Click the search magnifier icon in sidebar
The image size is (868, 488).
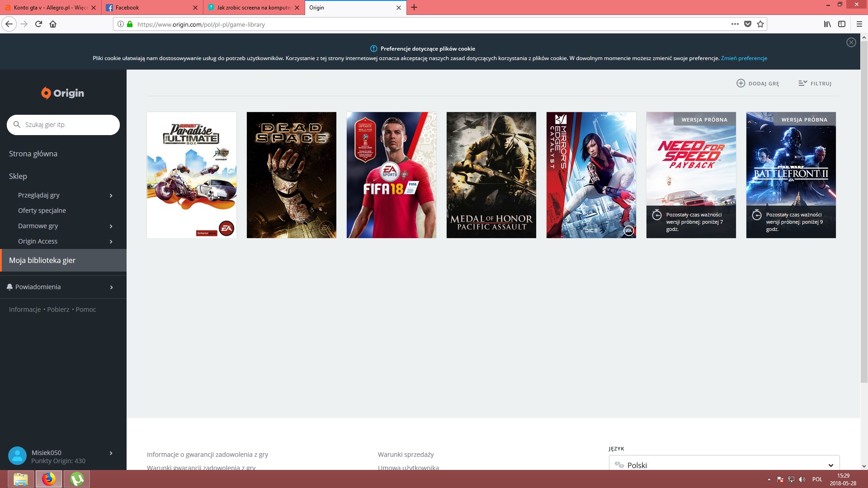(17, 125)
